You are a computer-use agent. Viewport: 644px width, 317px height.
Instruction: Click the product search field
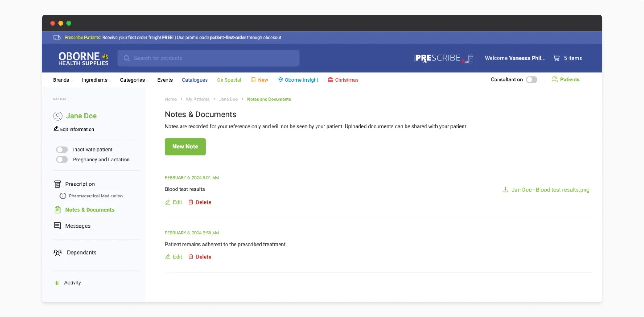click(208, 58)
